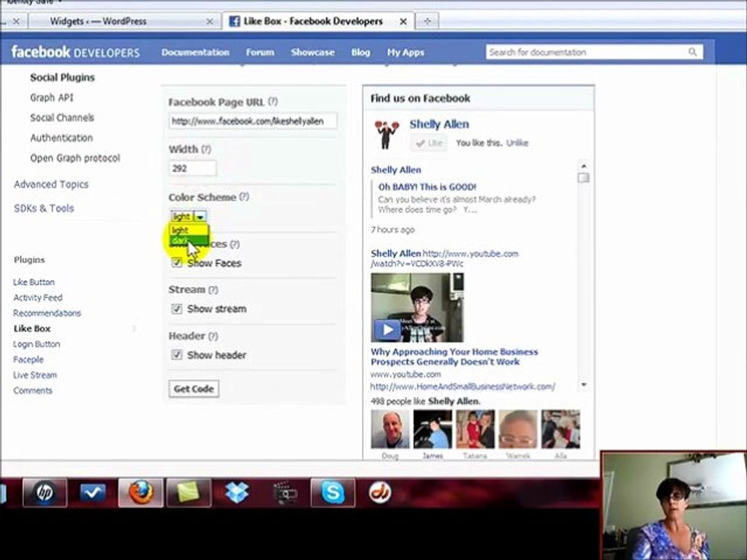Viewport: 747px width, 560px height.
Task: Choose the light option in dropdown list
Action: [189, 230]
